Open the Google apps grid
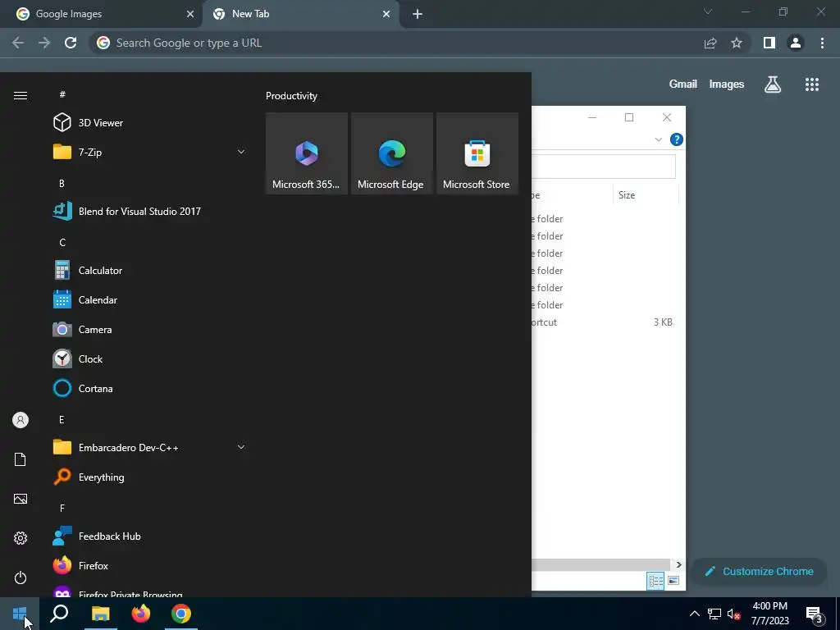Viewport: 840px width, 630px height. coord(812,84)
